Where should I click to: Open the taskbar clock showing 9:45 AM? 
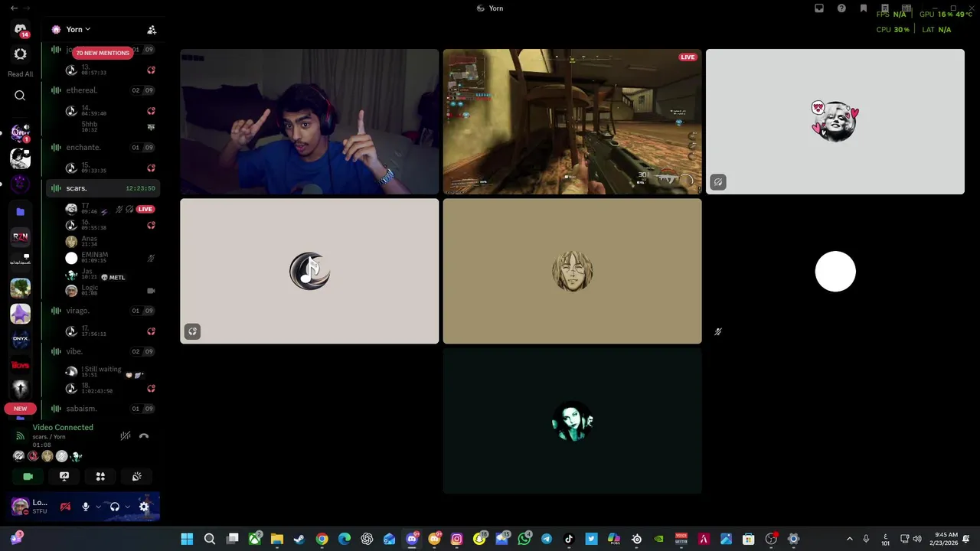coord(946,540)
